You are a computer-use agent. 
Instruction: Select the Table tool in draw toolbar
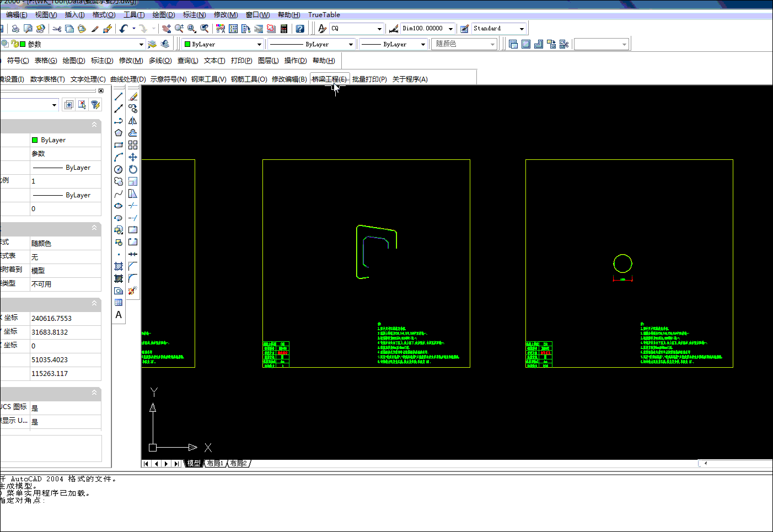click(119, 303)
